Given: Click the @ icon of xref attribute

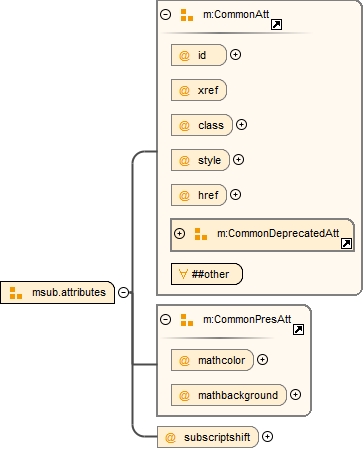Looking at the screenshot, I should (x=184, y=90).
